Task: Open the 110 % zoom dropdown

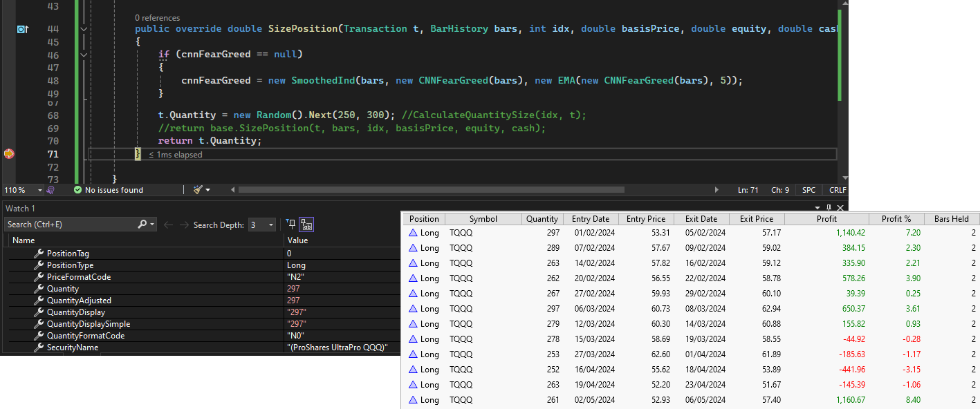Action: (x=40, y=190)
